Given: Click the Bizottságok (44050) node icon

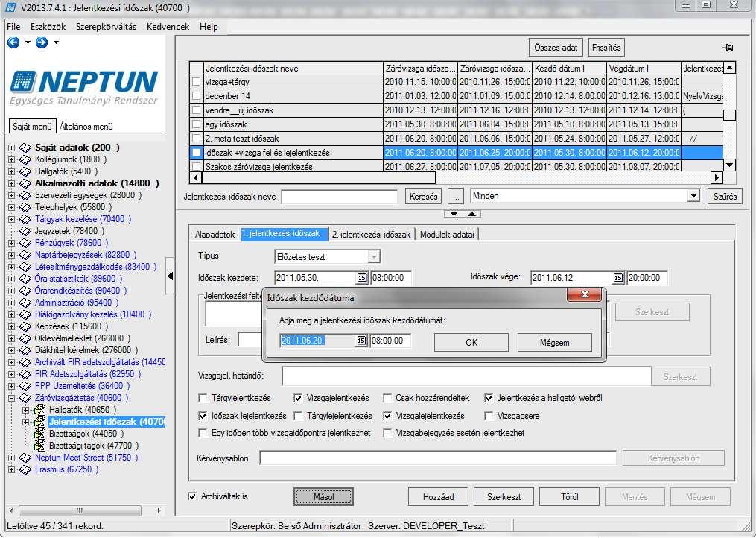Looking at the screenshot, I should pyautogui.click(x=39, y=434).
